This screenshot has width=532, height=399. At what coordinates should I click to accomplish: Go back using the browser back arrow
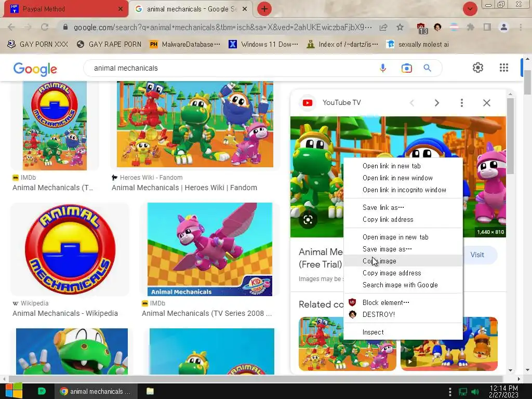[11, 27]
